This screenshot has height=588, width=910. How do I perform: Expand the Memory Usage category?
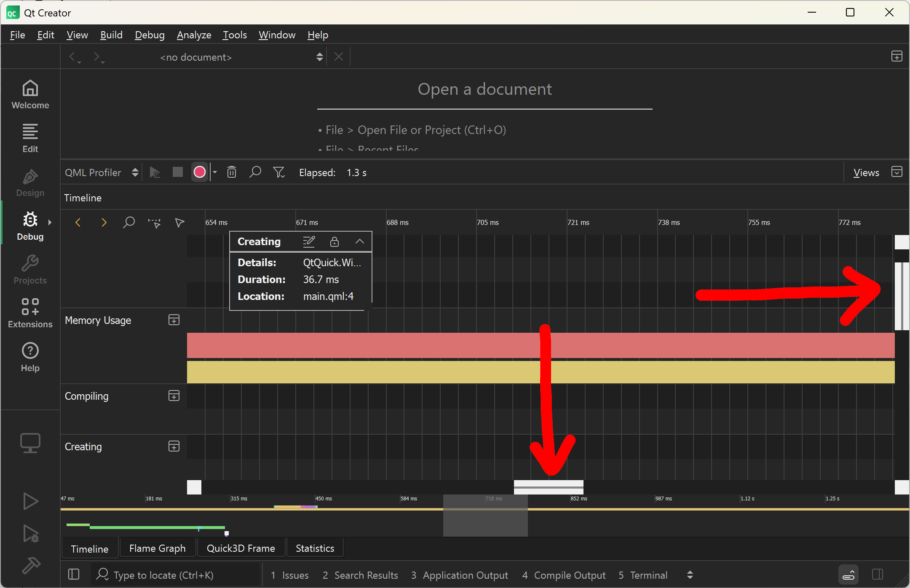pyautogui.click(x=174, y=320)
